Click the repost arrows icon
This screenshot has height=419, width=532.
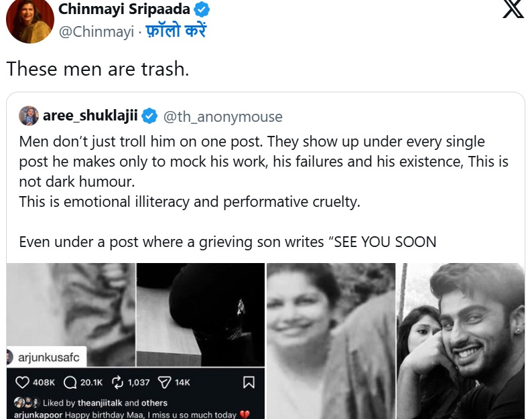pos(119,382)
